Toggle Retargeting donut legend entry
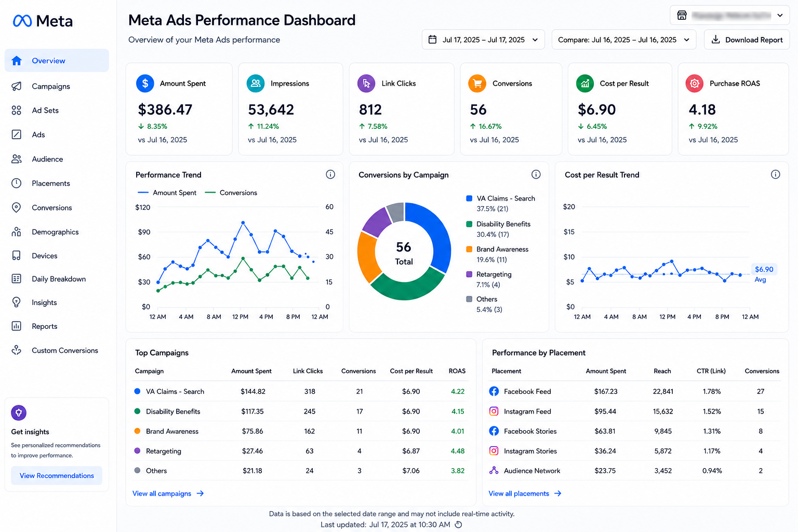The height and width of the screenshot is (532, 798). coord(489,280)
